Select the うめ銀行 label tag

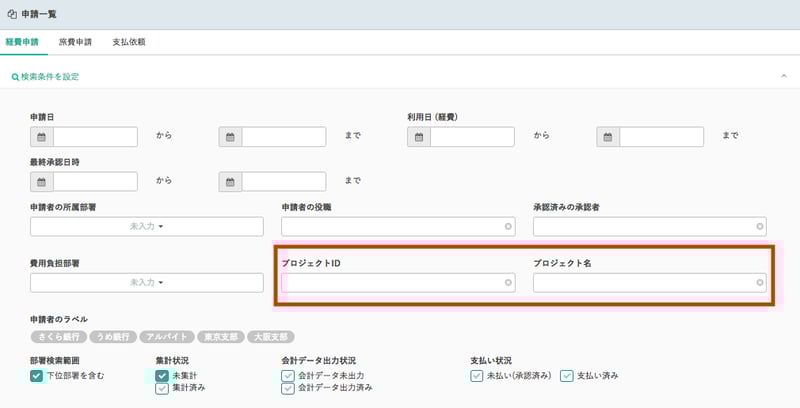point(113,337)
